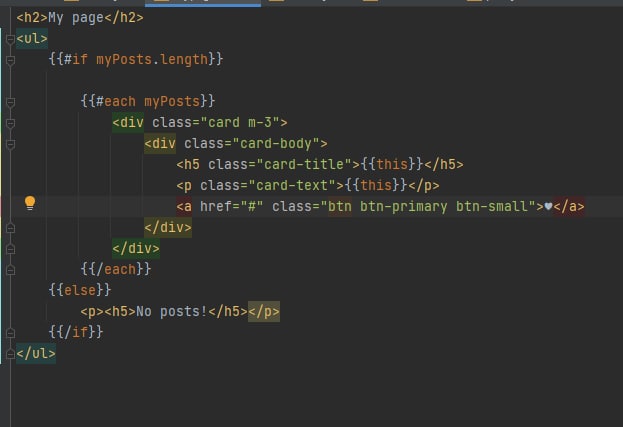Viewport: 623px width, 427px height.
Task: Collapse the {{#each myPosts}} block fold marker
Action: (10, 102)
